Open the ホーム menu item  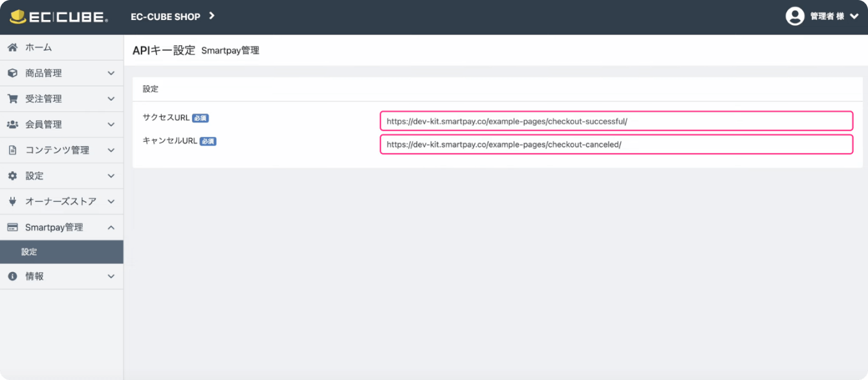[61, 47]
